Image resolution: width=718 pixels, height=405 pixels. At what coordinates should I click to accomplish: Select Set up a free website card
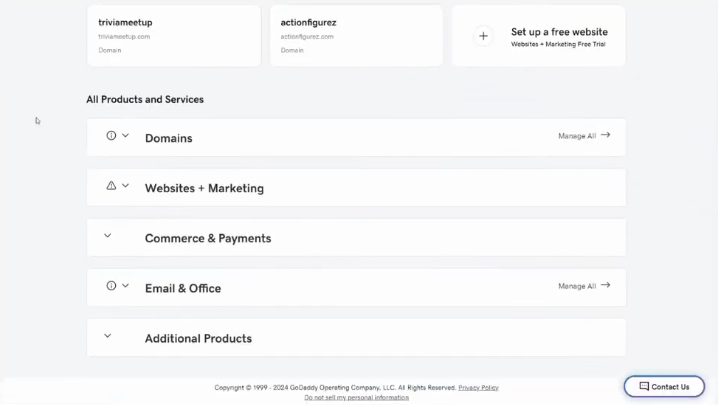[538, 36]
